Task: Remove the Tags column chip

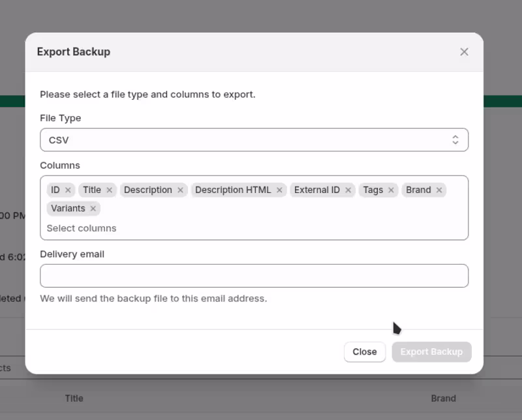Action: pyautogui.click(x=391, y=190)
